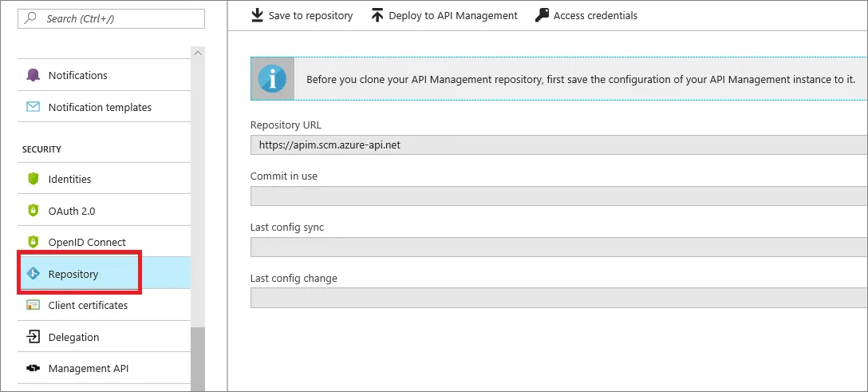
Task: Click the Notification templates envelope icon
Action: click(33, 107)
